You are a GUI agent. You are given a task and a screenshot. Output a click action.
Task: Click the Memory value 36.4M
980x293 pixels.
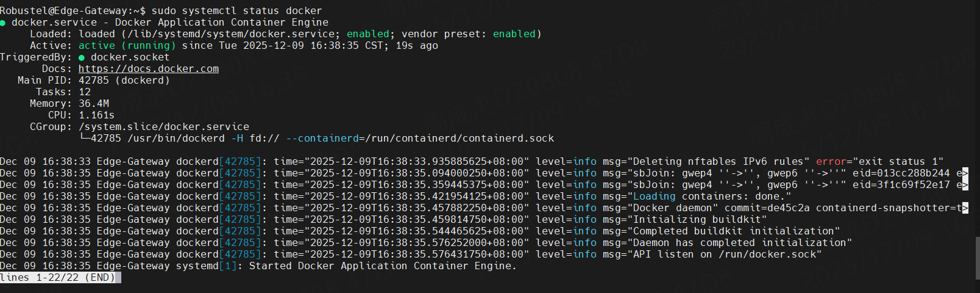[x=94, y=104]
